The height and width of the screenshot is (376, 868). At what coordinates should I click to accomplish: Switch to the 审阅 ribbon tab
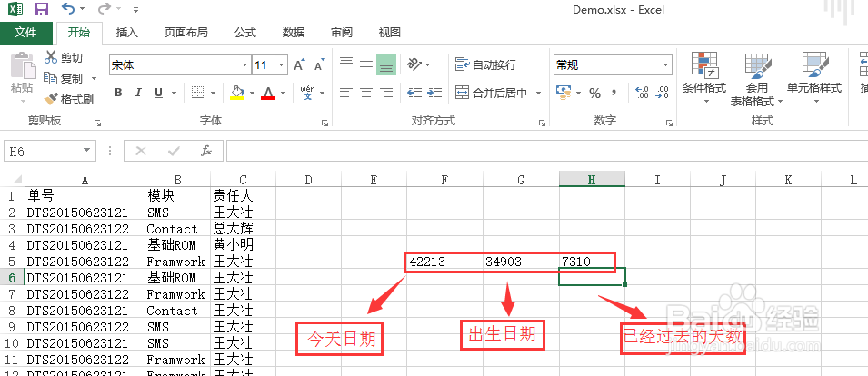click(342, 33)
